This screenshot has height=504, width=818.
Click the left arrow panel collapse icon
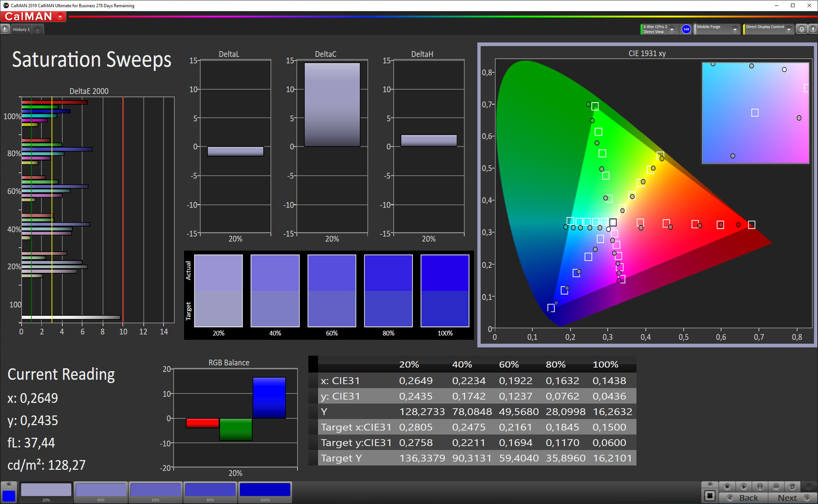(x=813, y=29)
